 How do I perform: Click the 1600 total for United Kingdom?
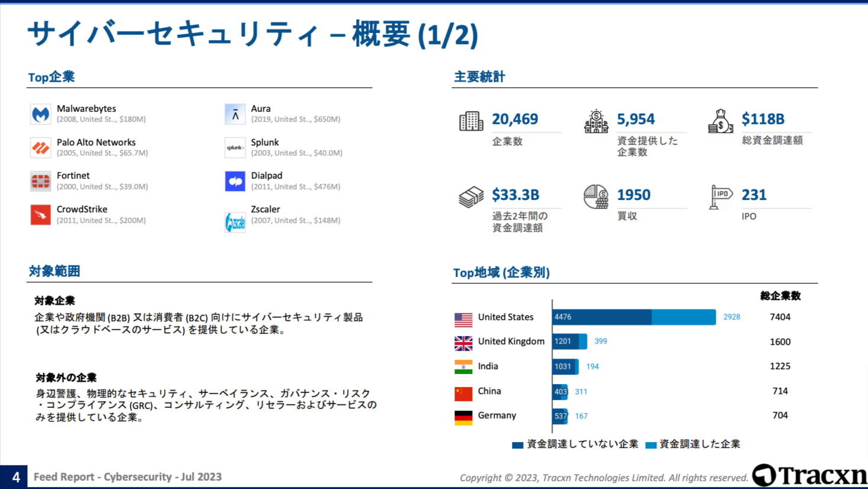point(780,342)
